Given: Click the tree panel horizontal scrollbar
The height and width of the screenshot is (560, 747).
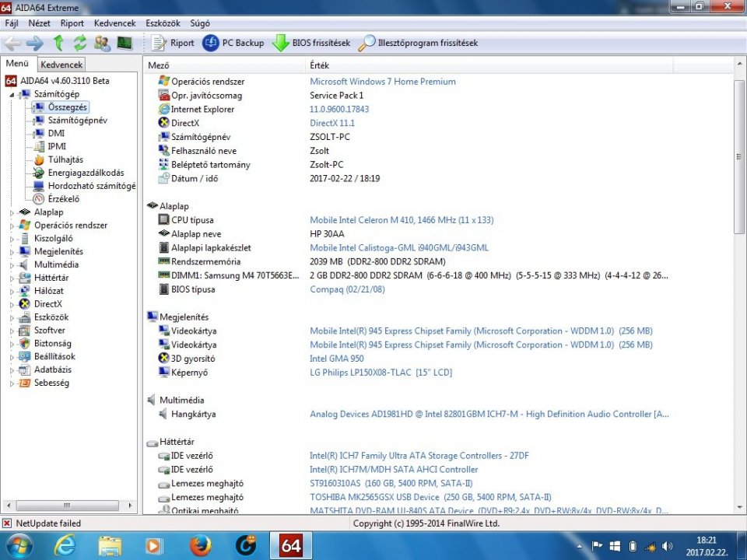Looking at the screenshot, I should coord(67,506).
